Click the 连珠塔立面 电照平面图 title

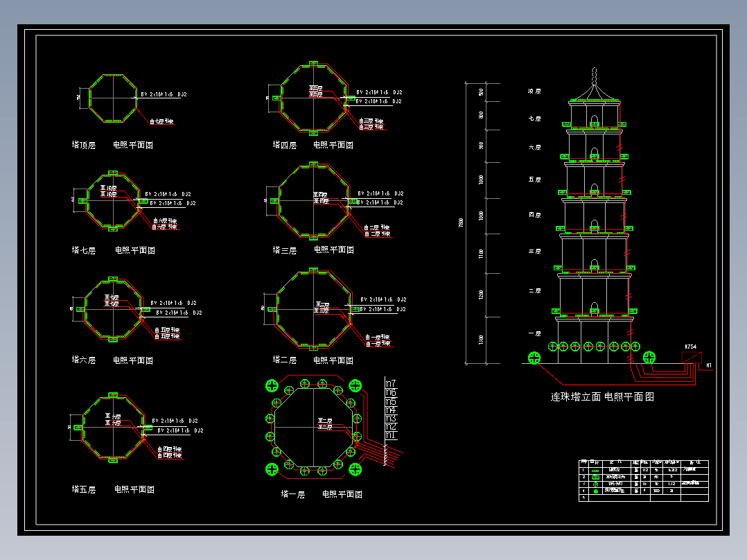[x=603, y=396]
